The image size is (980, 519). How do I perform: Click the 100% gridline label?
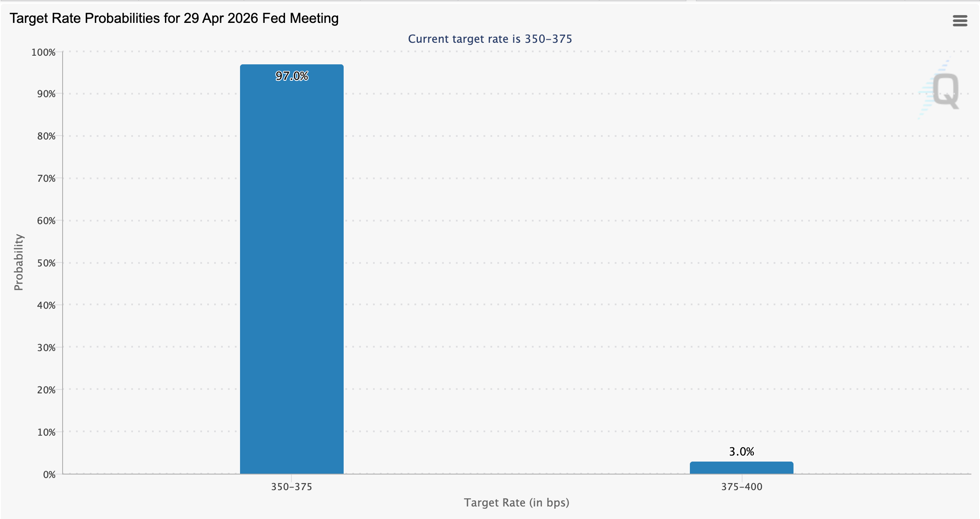coord(43,51)
